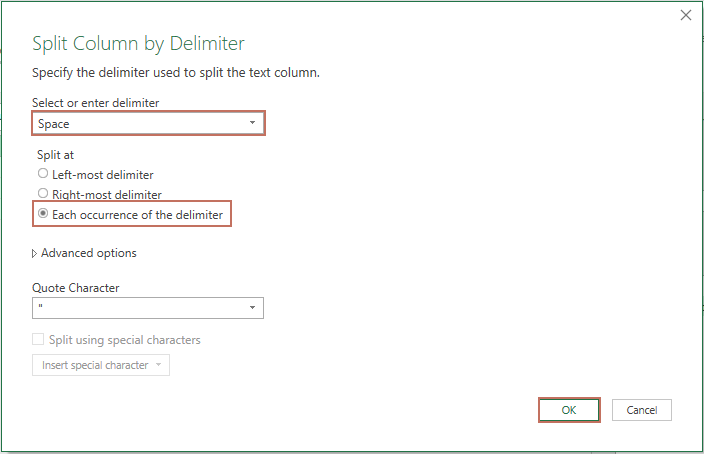
Task: Click the Split Column by Delimiter title
Action: coord(138,44)
